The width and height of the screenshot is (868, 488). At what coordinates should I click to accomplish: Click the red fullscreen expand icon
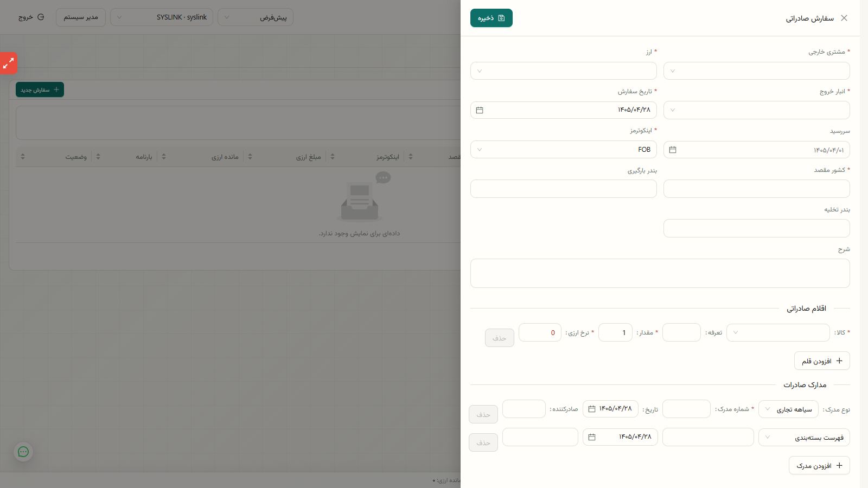tap(8, 63)
